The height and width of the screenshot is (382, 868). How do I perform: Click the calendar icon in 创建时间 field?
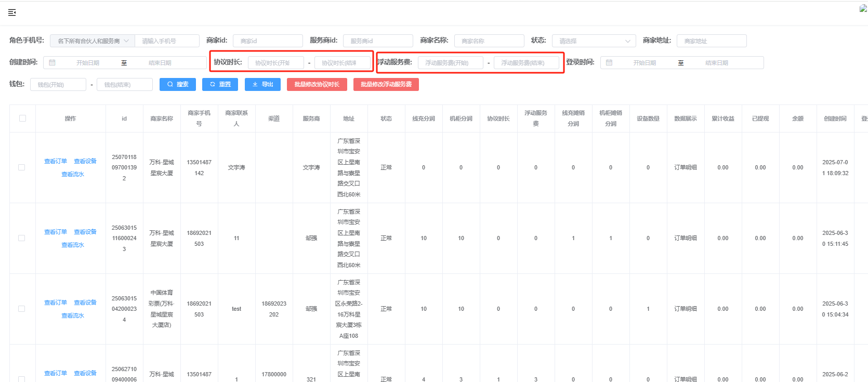(52, 63)
